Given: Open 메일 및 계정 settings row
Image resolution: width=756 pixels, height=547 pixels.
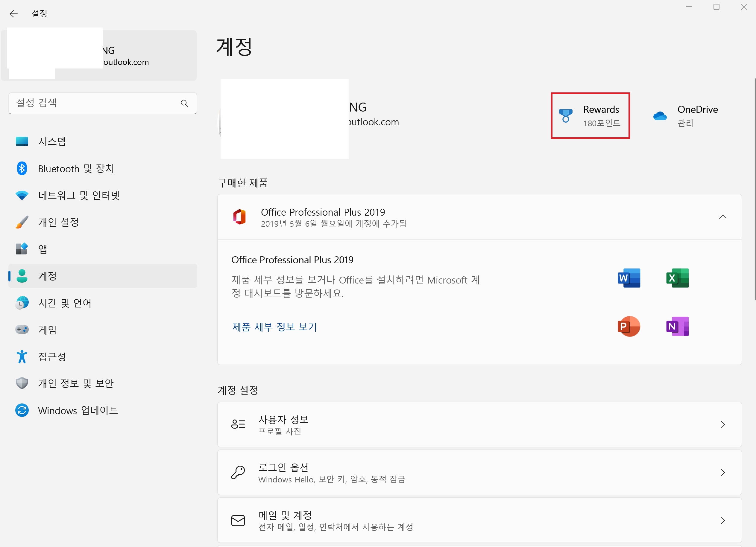Looking at the screenshot, I should pos(479,520).
